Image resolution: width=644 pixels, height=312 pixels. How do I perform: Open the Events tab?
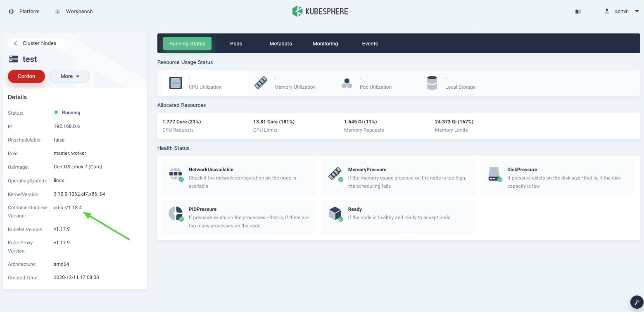(x=370, y=43)
